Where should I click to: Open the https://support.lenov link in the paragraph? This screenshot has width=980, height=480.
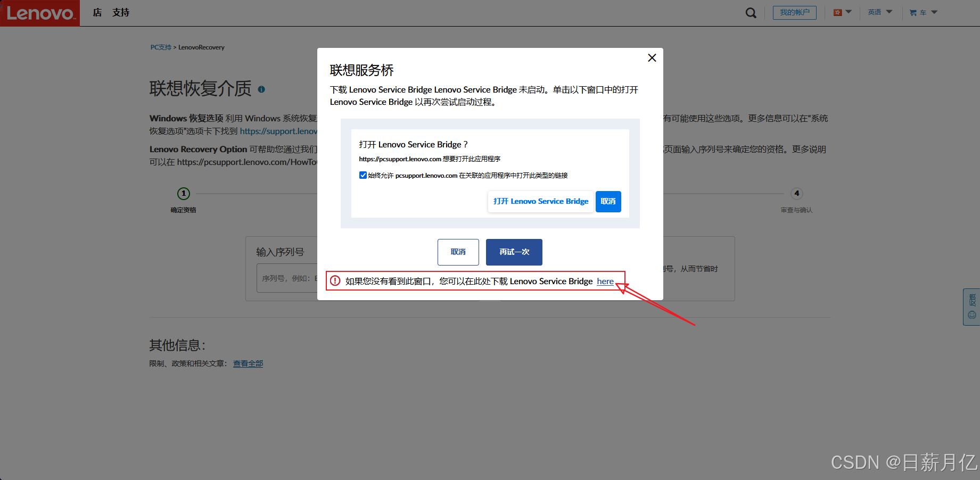click(278, 131)
